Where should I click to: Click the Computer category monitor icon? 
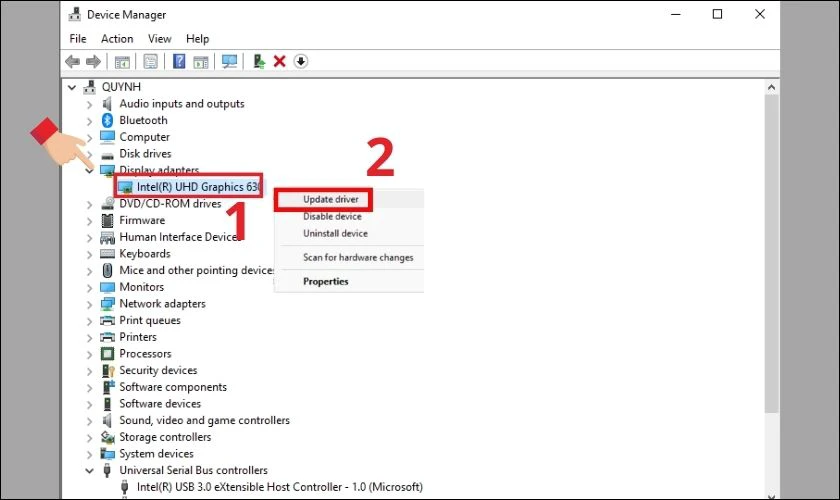click(x=108, y=137)
